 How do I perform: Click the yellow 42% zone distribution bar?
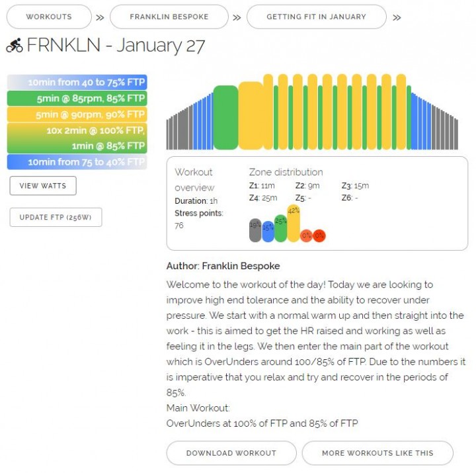pyautogui.click(x=294, y=224)
